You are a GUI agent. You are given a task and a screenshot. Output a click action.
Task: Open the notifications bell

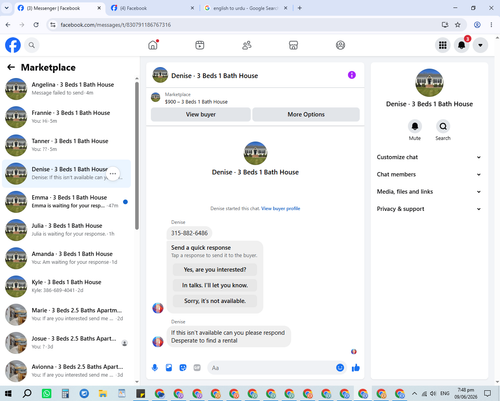(x=461, y=45)
